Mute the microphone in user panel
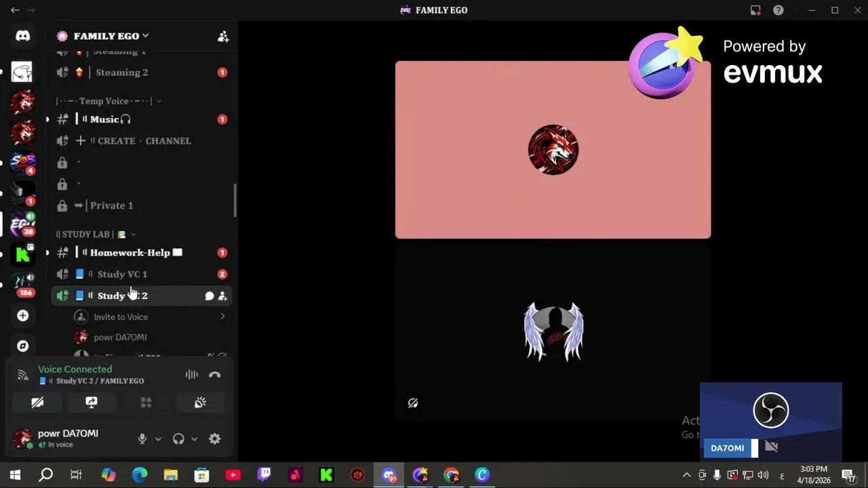The width and height of the screenshot is (868, 488). [142, 439]
